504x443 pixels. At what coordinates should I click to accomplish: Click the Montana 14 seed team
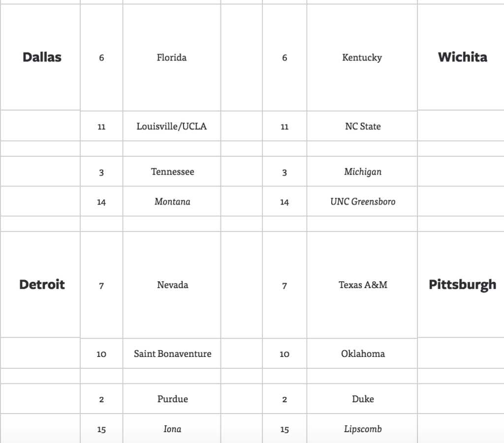[x=173, y=201]
